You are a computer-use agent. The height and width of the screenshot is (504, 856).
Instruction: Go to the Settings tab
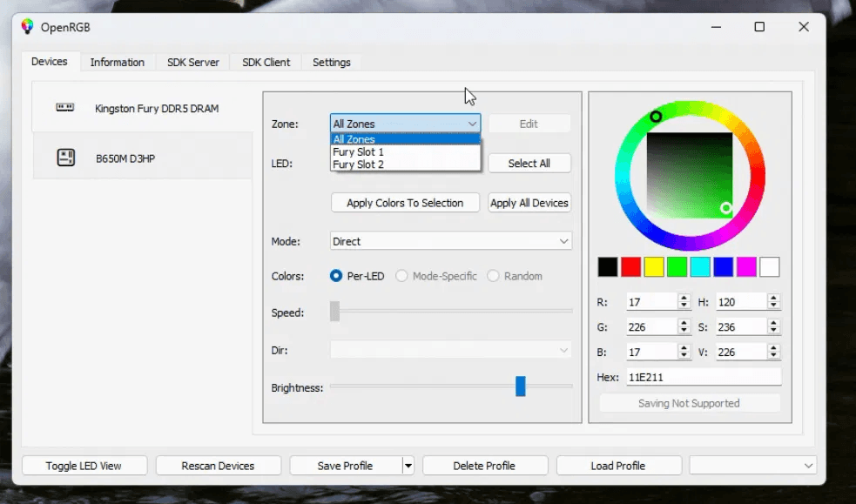332,62
